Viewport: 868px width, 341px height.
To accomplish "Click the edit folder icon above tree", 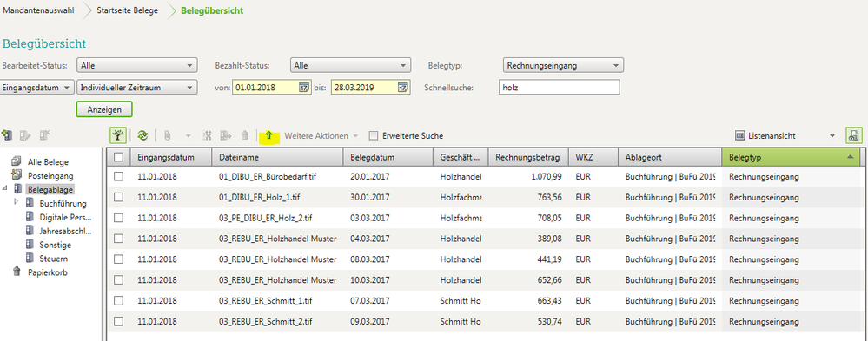I will [25, 134].
